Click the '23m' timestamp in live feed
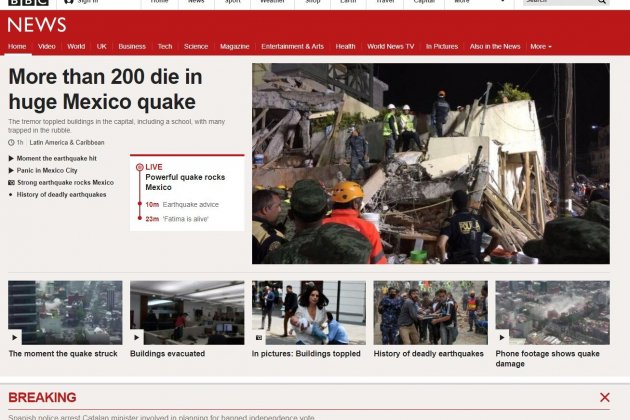Screen dimensions: 630x420 pos(152,219)
